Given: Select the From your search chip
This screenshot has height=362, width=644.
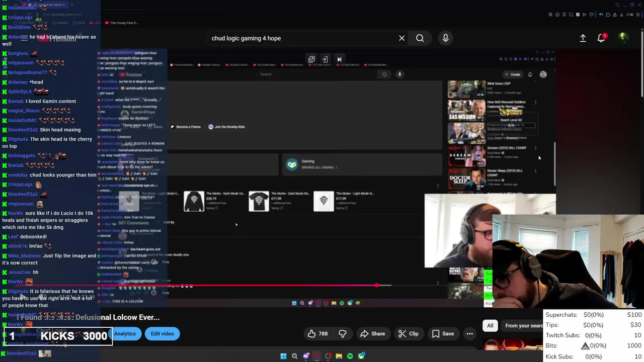Looking at the screenshot, I should click(523, 326).
